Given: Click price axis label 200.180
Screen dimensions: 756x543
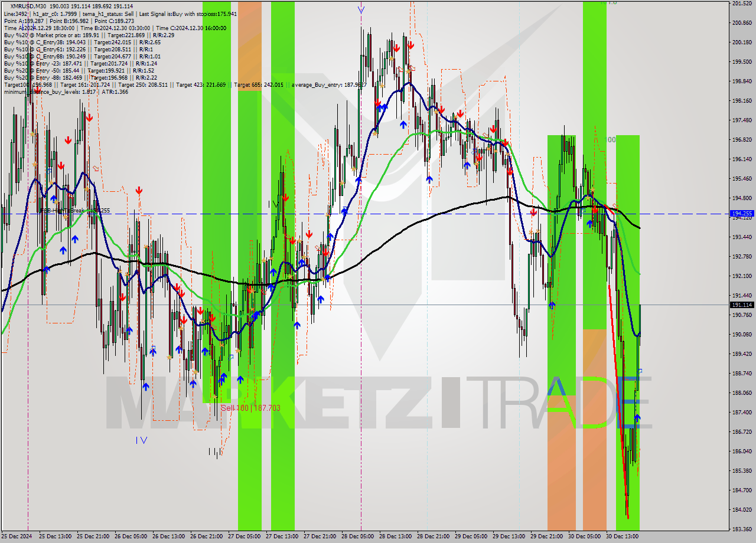Looking at the screenshot, I should (x=741, y=42).
